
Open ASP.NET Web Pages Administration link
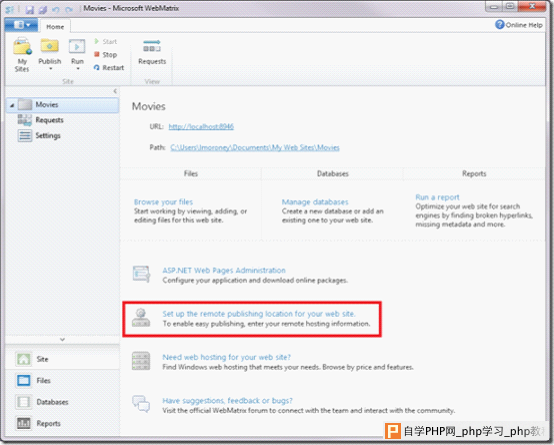[x=224, y=270]
